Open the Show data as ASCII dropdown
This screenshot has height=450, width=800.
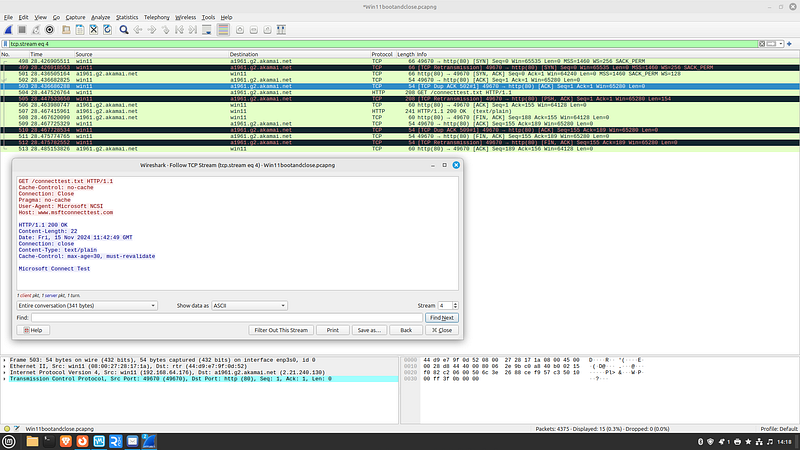point(249,306)
